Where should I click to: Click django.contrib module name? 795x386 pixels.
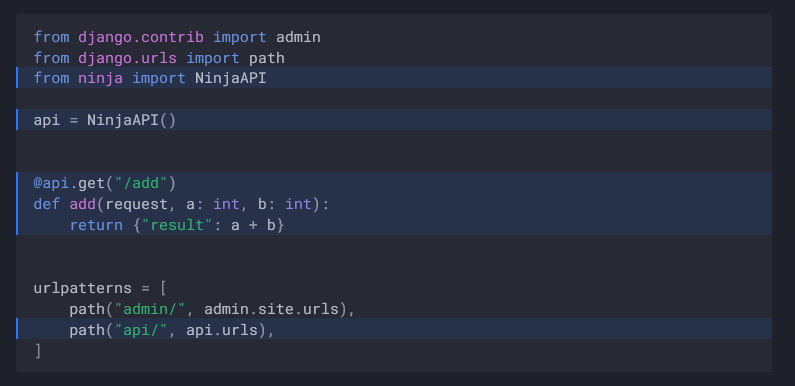coord(141,38)
